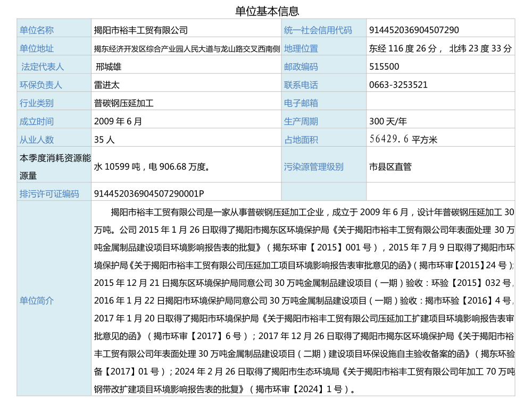Image resolution: width=532 pixels, height=398 pixels.
Task: Select the 邮政编码 label
Action: click(x=301, y=67)
